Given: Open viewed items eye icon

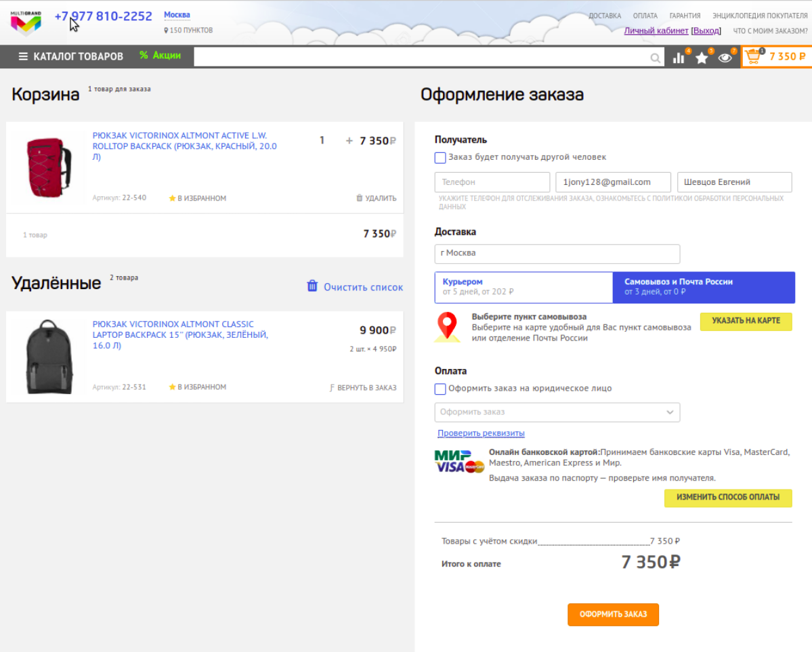Looking at the screenshot, I should point(725,58).
